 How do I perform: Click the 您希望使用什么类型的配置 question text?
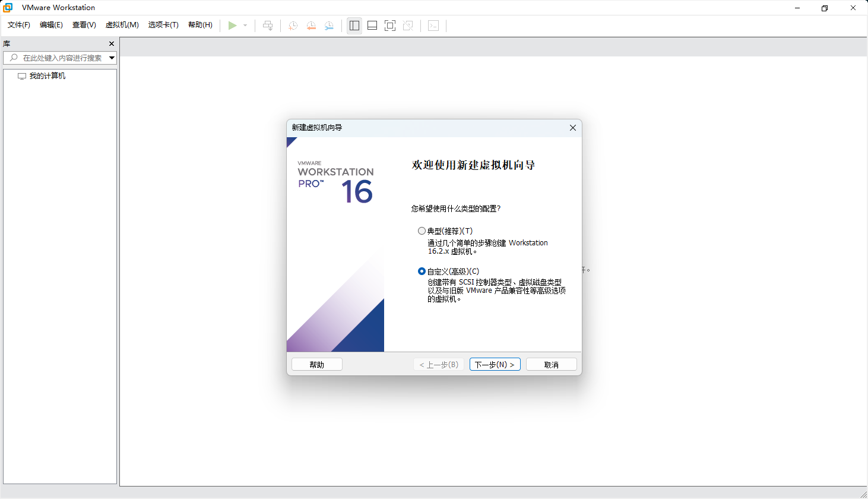pyautogui.click(x=456, y=209)
